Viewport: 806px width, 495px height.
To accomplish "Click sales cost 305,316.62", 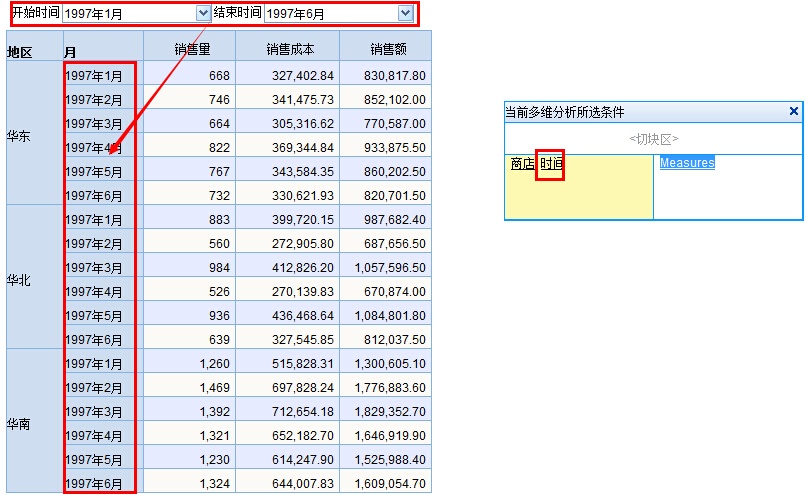I will point(303,124).
